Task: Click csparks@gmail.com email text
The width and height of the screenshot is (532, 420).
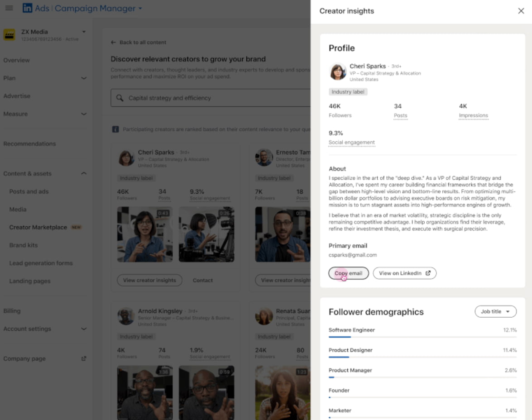Action: (353, 255)
